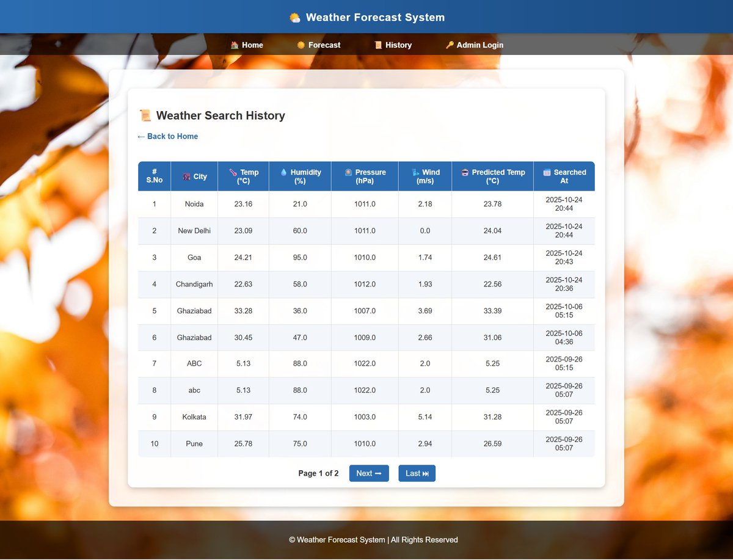Click predicted temp 31.06

coord(492,338)
